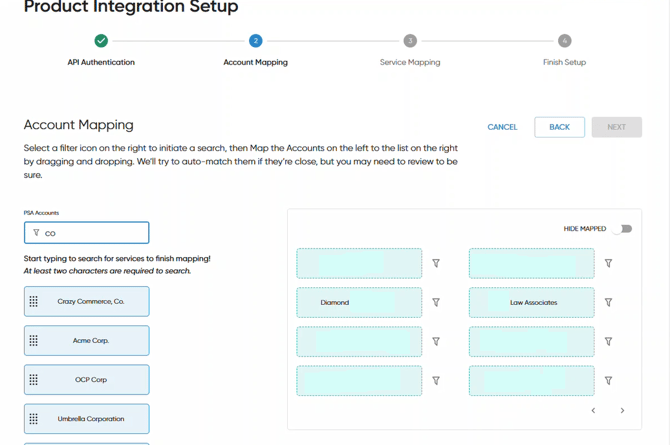Click the filter icon beside the Diamond slot

pos(436,303)
